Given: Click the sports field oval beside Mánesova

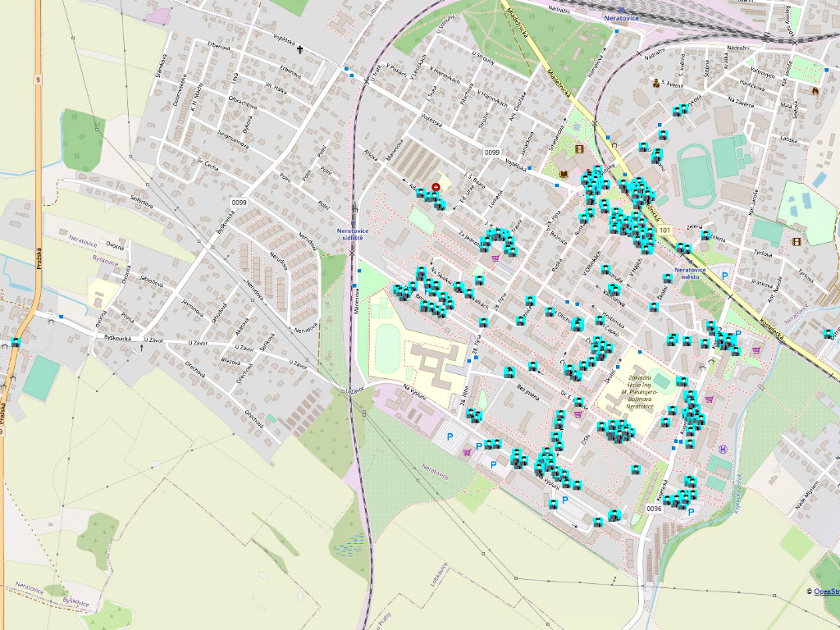Looking at the screenshot, I should (x=387, y=349).
